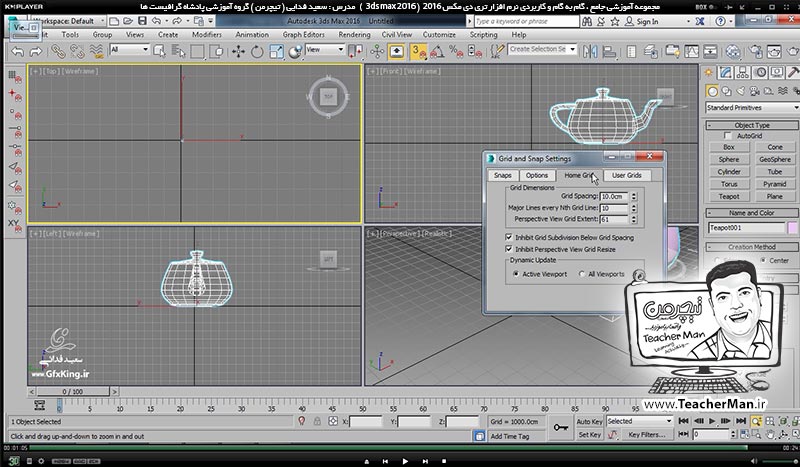Viewport: 800px width, 467px height.
Task: Open the Hierarchy panel tab icon
Action: point(743,73)
